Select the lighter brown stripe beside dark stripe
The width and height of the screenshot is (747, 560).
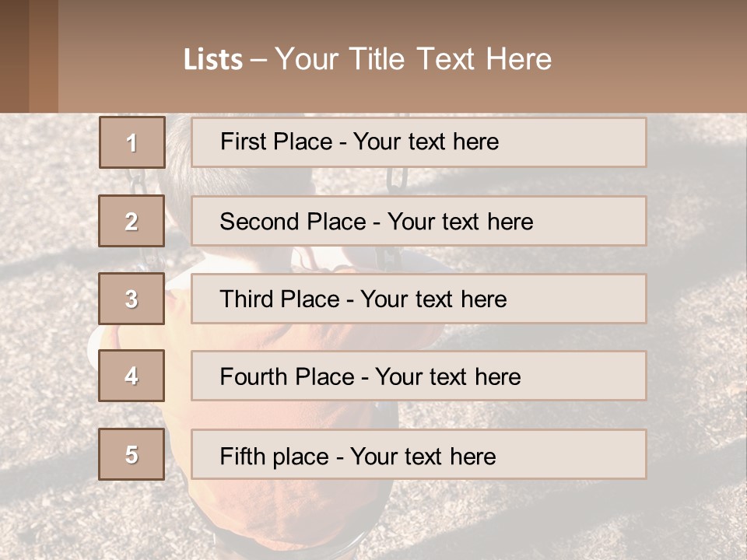tap(44, 56)
